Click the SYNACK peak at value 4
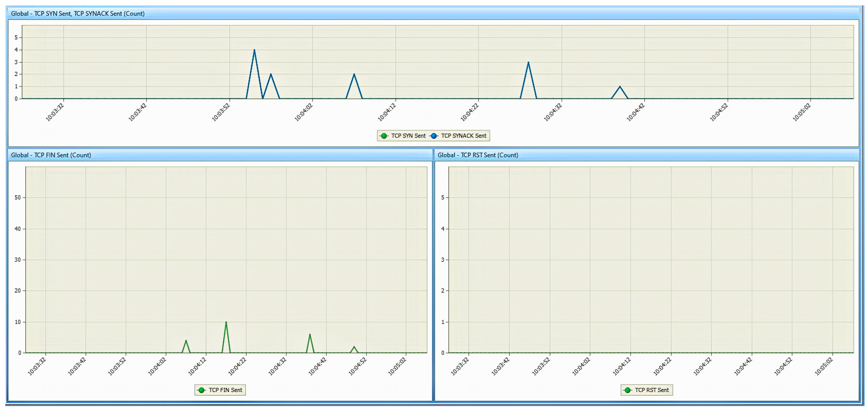 coord(254,50)
